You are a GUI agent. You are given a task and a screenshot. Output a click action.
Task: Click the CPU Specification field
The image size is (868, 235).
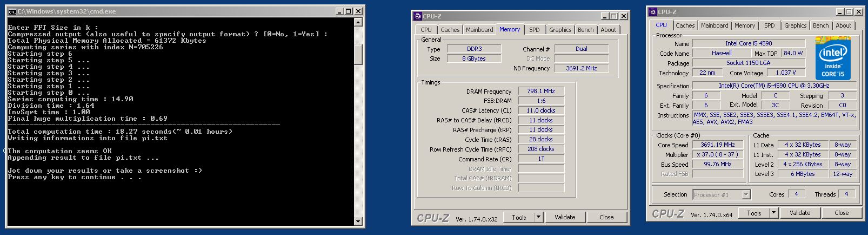point(774,86)
